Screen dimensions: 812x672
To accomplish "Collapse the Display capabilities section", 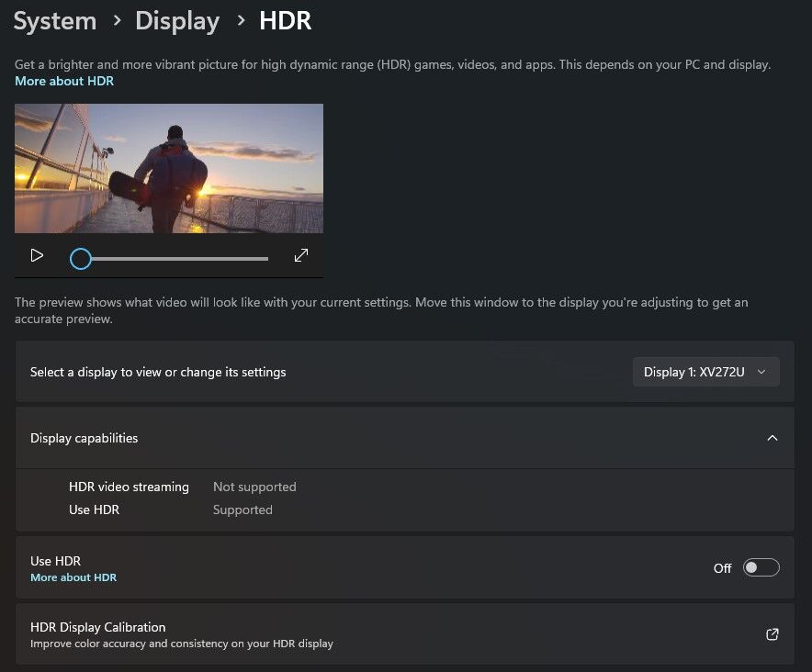I will [x=773, y=438].
